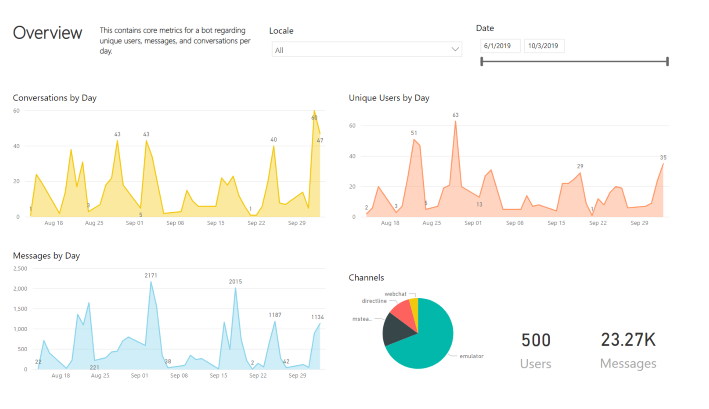
Task: Click the webchat legend label of pie chart
Action: [x=396, y=294]
